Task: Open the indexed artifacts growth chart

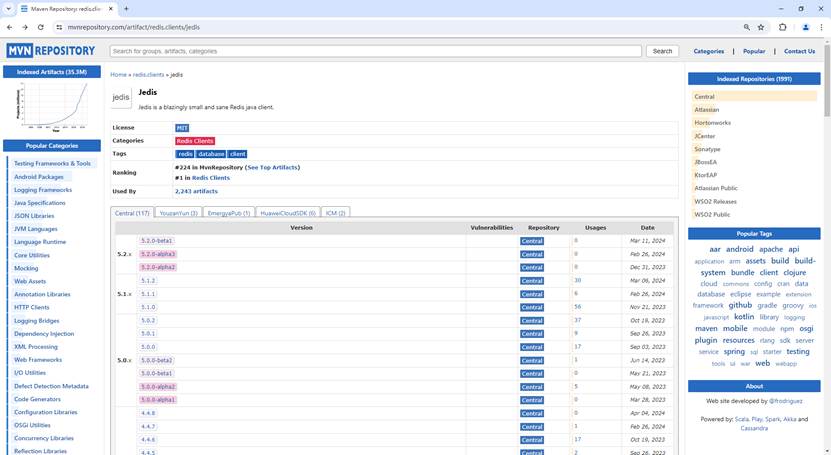Action: pyautogui.click(x=52, y=106)
